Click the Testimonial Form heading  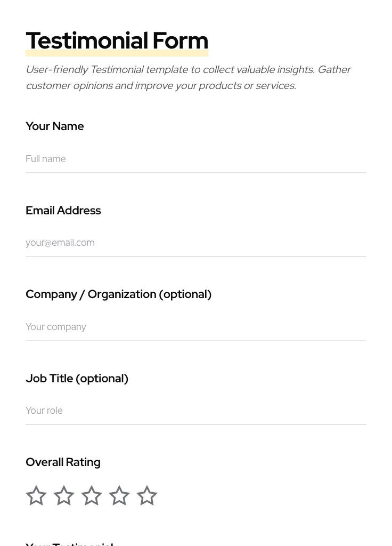(117, 41)
